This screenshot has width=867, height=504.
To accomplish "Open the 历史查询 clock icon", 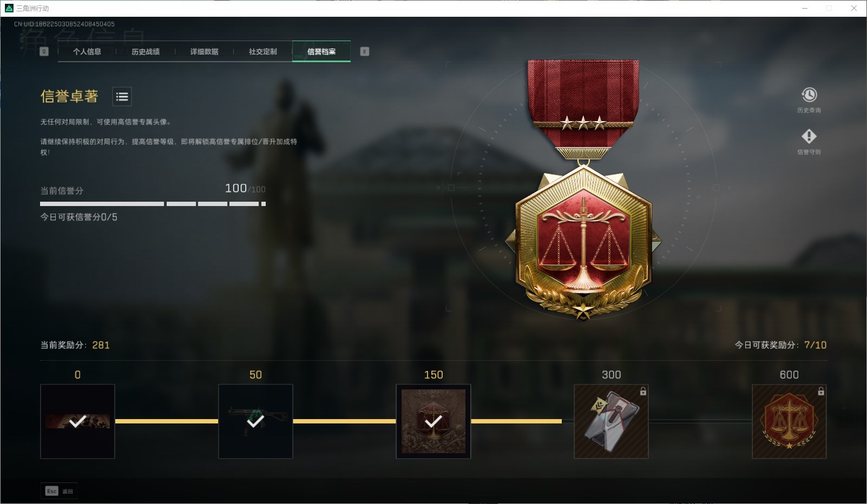I will pos(809,95).
